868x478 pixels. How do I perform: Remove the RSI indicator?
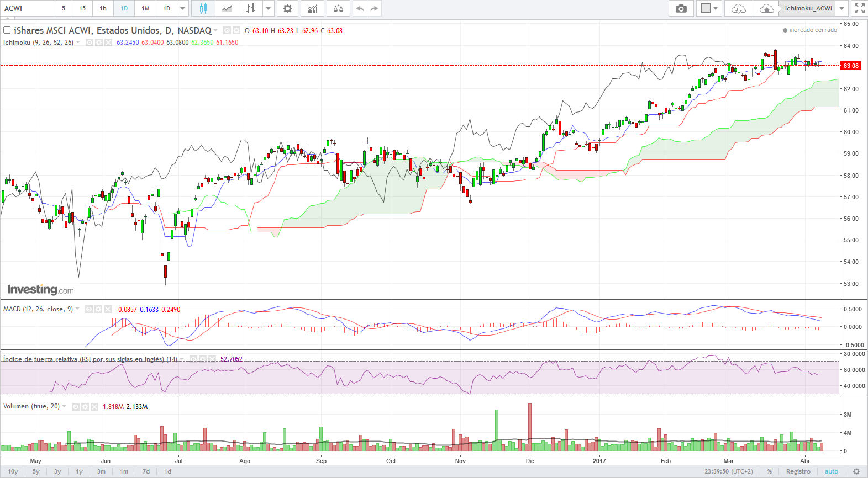coord(212,359)
